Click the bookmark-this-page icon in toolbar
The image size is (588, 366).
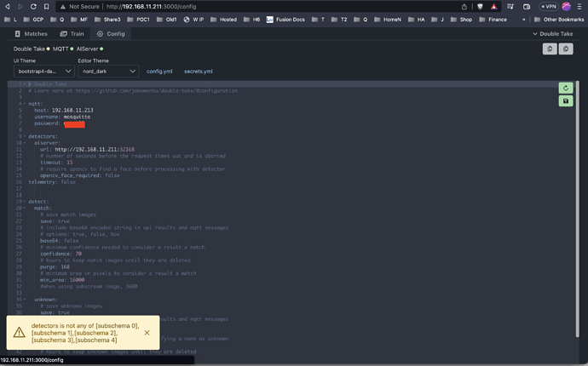[46, 6]
